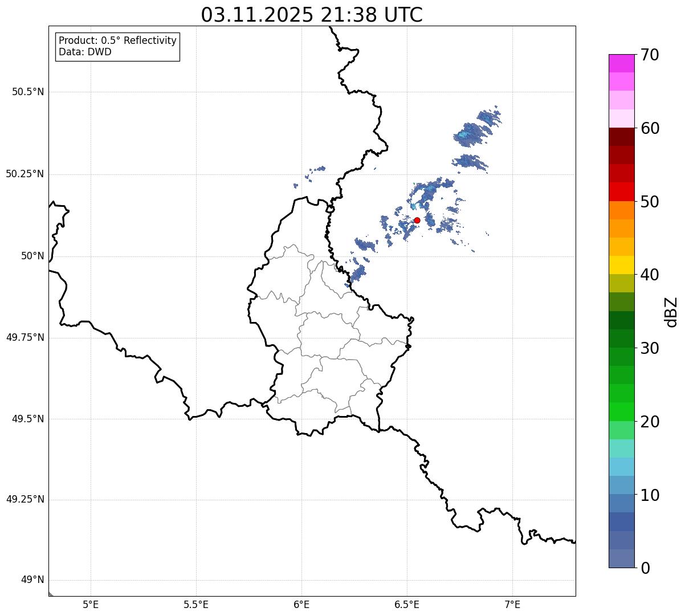Click the "dBZ" colorbar label
Viewport: 685px width, 616px height.
tap(671, 311)
